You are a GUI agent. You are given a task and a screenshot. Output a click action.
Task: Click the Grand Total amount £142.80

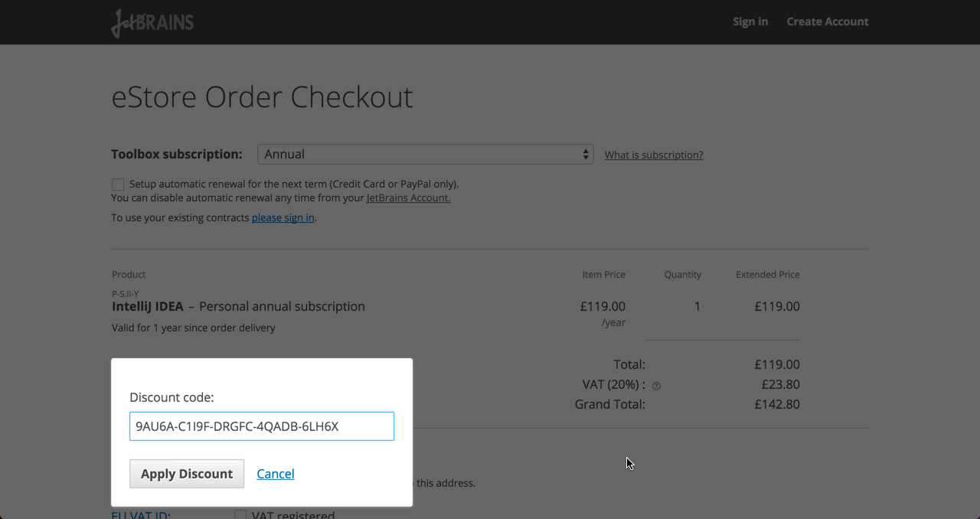pyautogui.click(x=776, y=404)
